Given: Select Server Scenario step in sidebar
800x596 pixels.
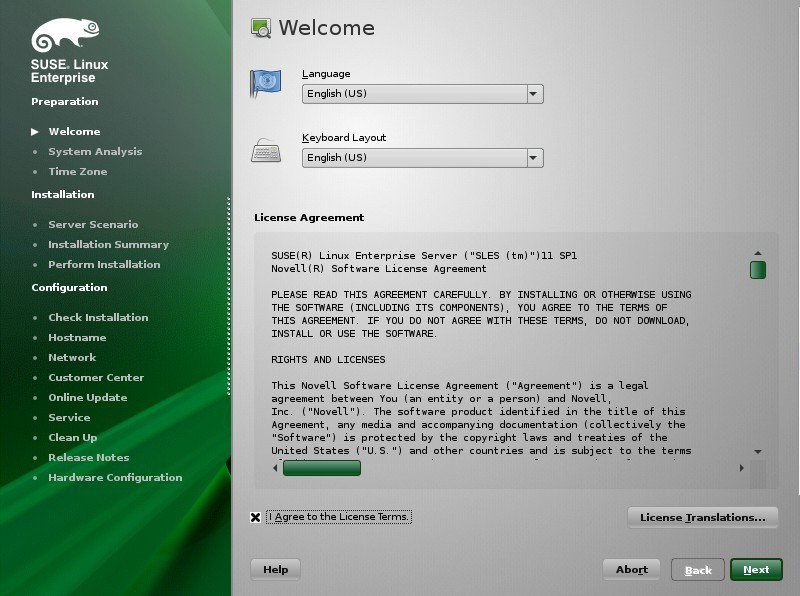Looking at the screenshot, I should (93, 225).
